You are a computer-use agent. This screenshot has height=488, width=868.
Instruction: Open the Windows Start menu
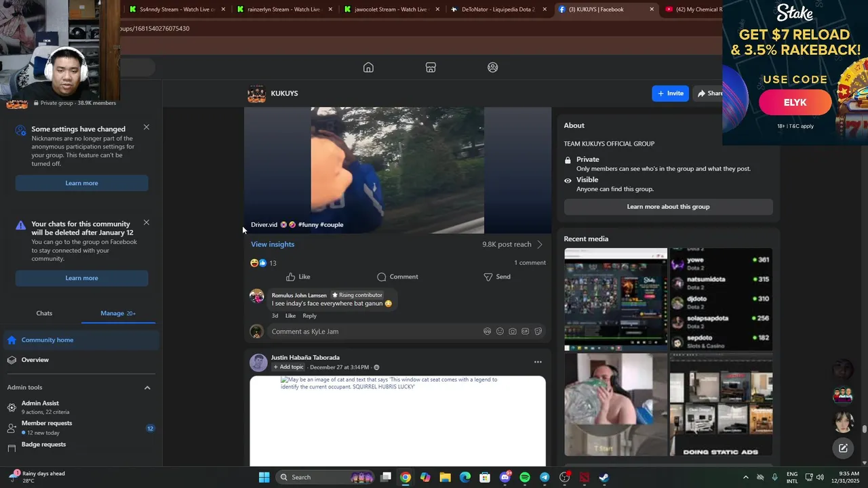(x=264, y=477)
